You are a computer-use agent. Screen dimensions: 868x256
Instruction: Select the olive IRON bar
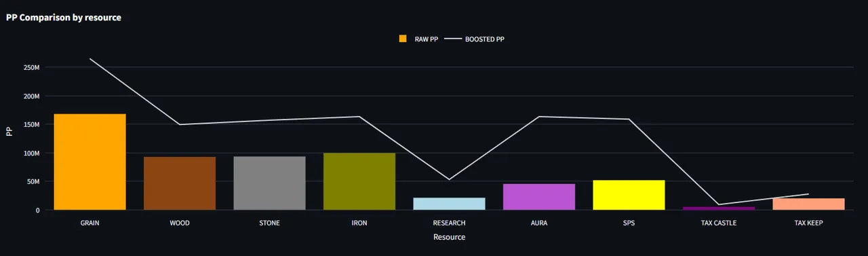pyautogui.click(x=359, y=181)
